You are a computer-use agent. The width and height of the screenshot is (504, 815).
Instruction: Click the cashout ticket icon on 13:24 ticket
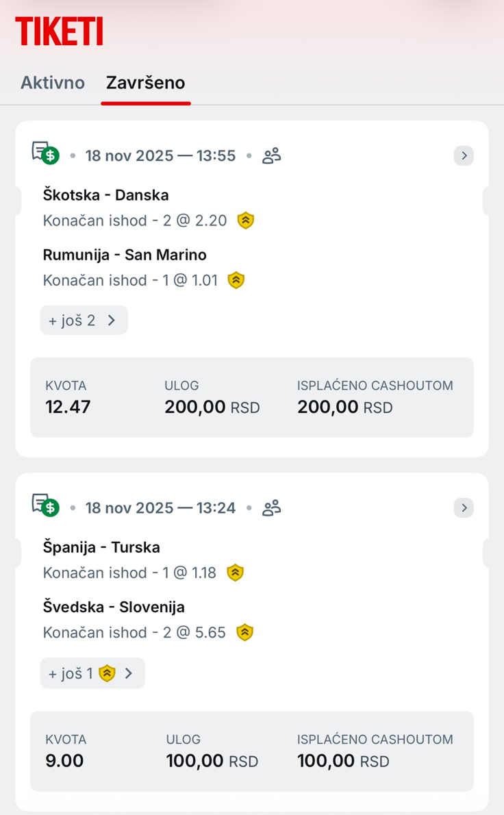tap(46, 505)
